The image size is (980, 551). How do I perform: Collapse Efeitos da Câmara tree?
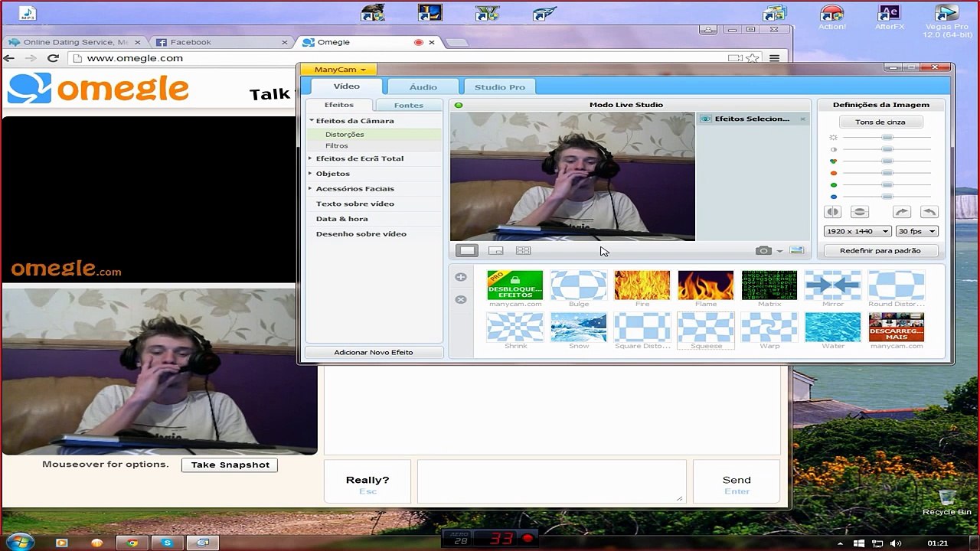pyautogui.click(x=312, y=120)
